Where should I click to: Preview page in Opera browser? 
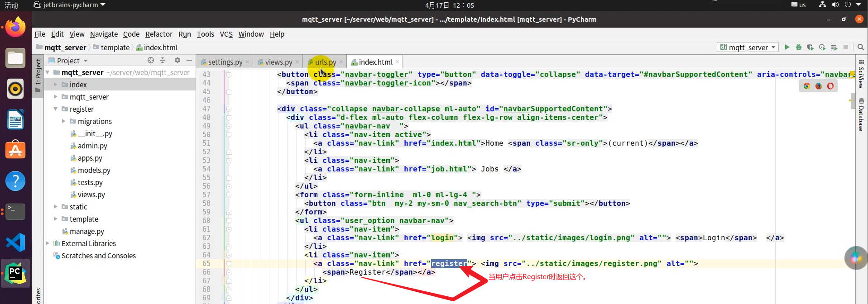pos(830,86)
